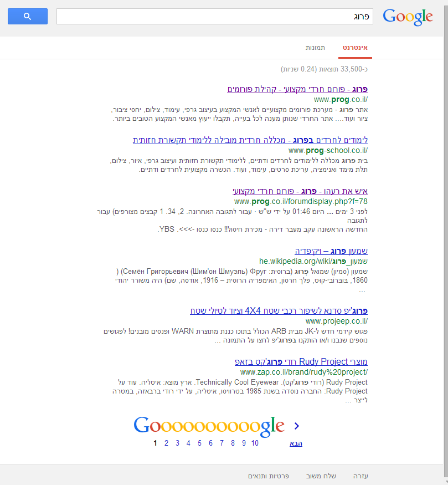Select the אינטרנט (web) tab
This screenshot has width=448, height=485.
355,48
